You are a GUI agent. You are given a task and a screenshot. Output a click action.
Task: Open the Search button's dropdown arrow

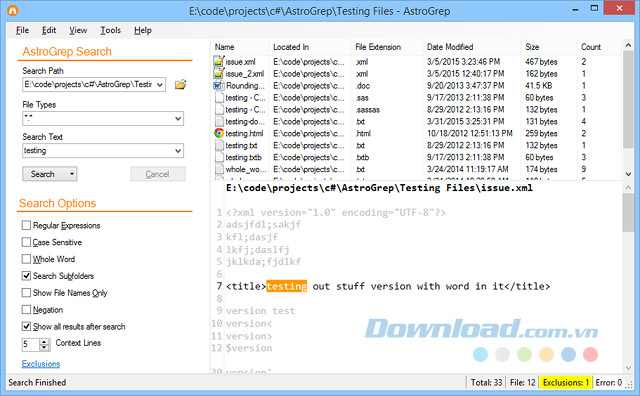click(x=72, y=174)
